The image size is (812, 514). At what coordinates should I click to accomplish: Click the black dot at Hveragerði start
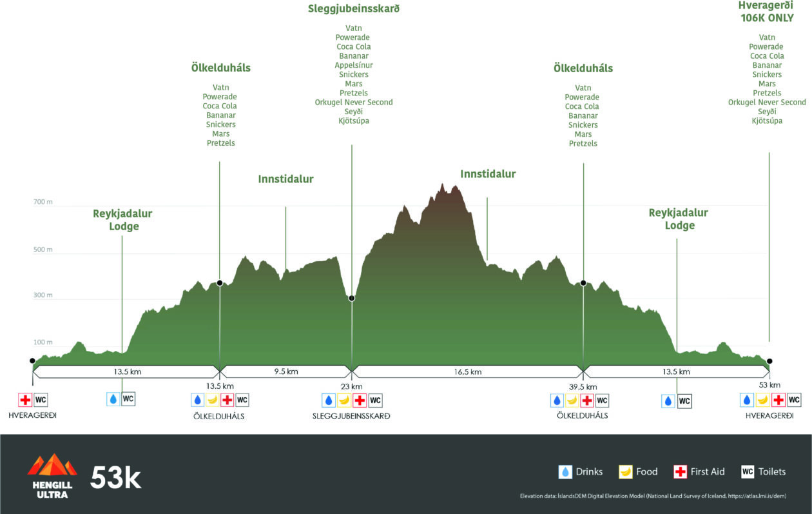pos(32,361)
